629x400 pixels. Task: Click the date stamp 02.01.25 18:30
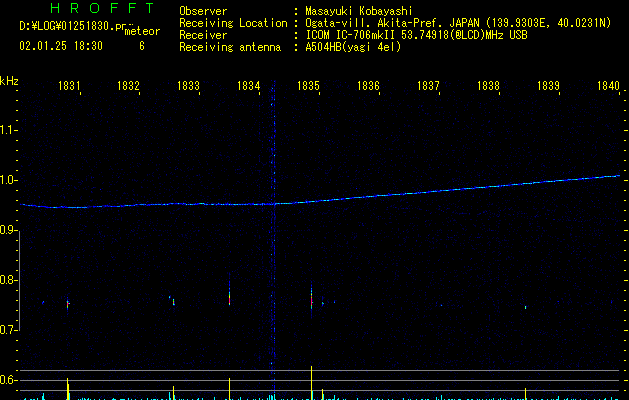coord(61,46)
